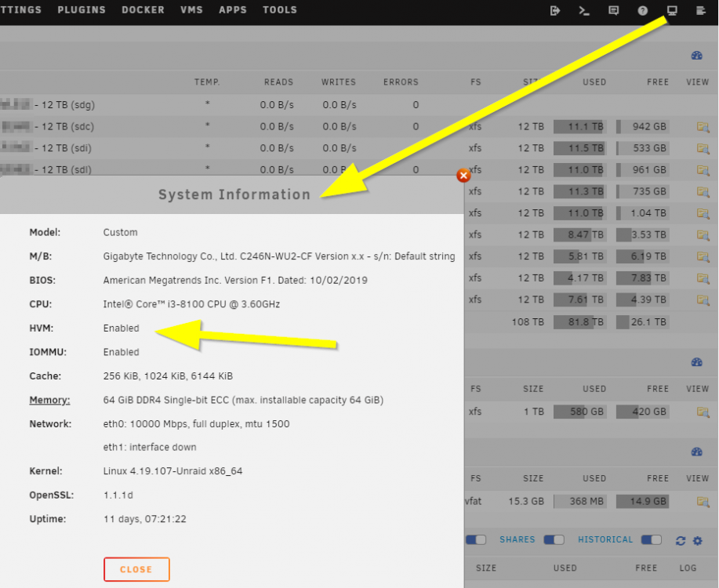Image resolution: width=719 pixels, height=588 pixels.
Task: Click the HVM 'Enabled' value
Action: pyautogui.click(x=121, y=328)
